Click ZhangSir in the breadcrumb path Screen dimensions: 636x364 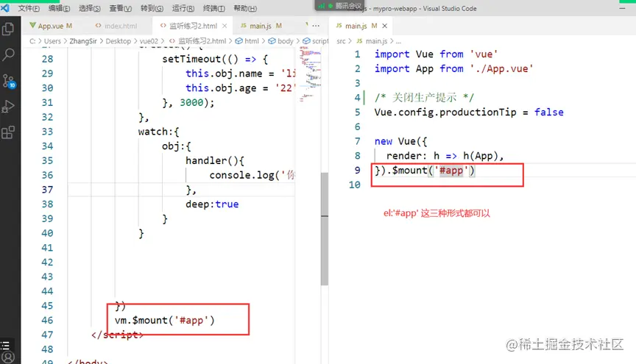(83, 41)
